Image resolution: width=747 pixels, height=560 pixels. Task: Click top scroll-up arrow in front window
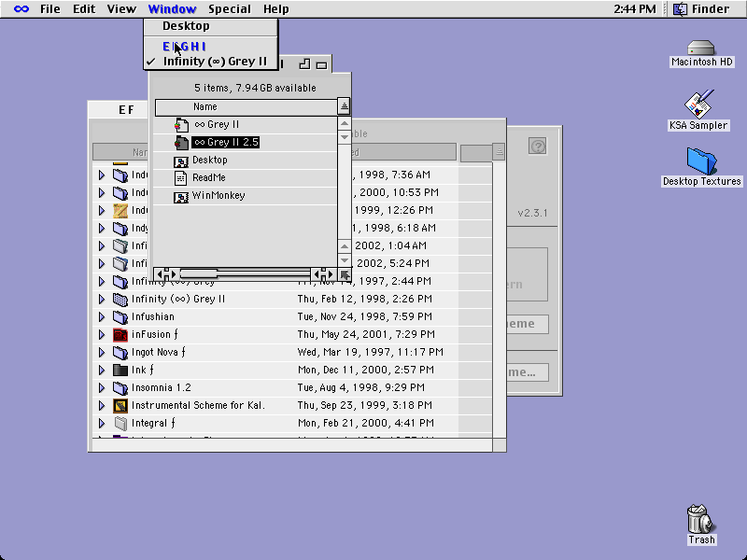pos(344,124)
